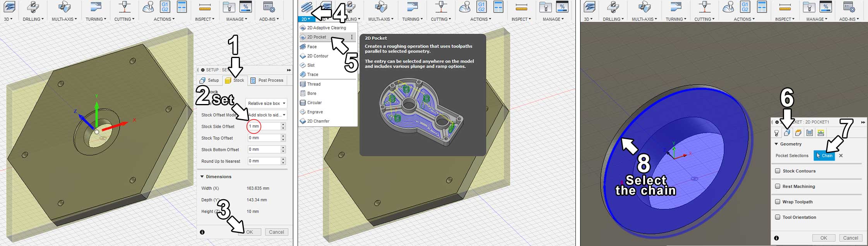Click the double-arrow icon of the 2D POCKET dialog

click(x=863, y=122)
